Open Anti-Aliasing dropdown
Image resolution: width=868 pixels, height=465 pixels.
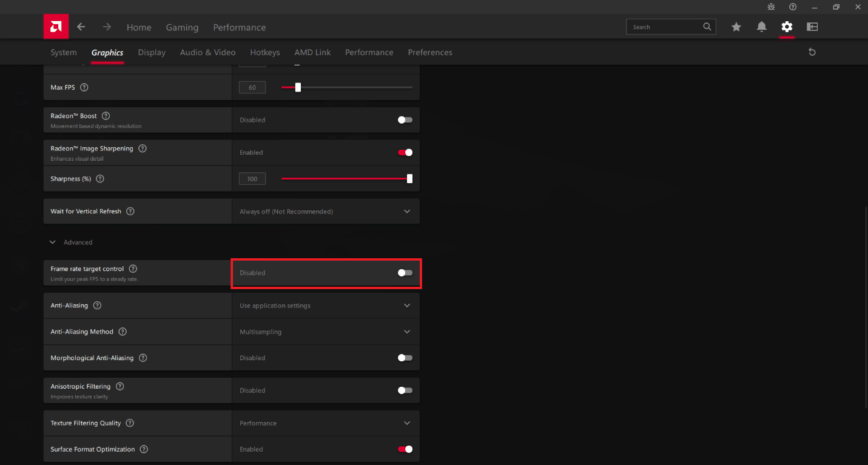pos(326,306)
